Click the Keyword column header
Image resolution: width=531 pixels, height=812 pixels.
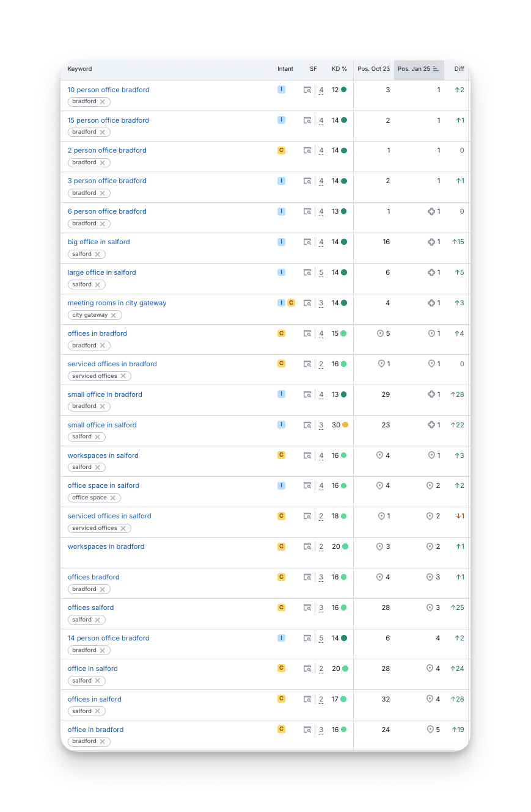(x=80, y=70)
